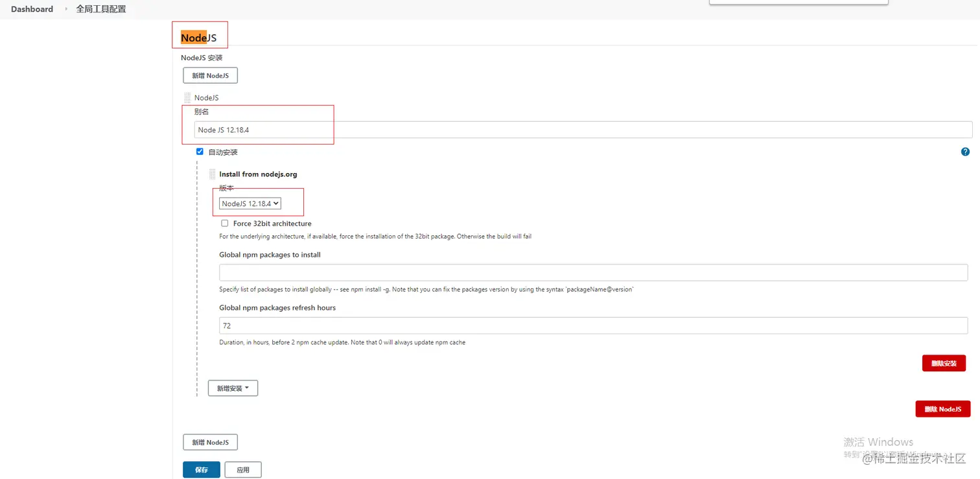The height and width of the screenshot is (479, 980).
Task: Open the help icon for 自动安装
Action: [x=965, y=152]
